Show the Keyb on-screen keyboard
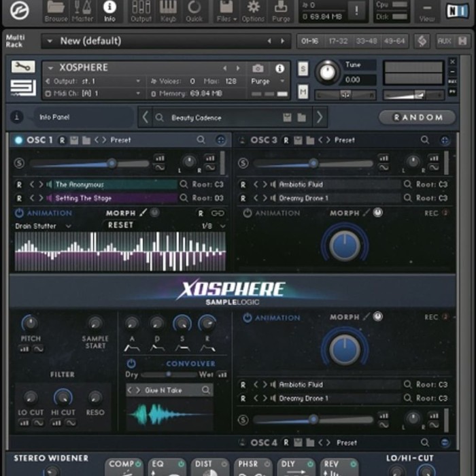 (x=168, y=12)
